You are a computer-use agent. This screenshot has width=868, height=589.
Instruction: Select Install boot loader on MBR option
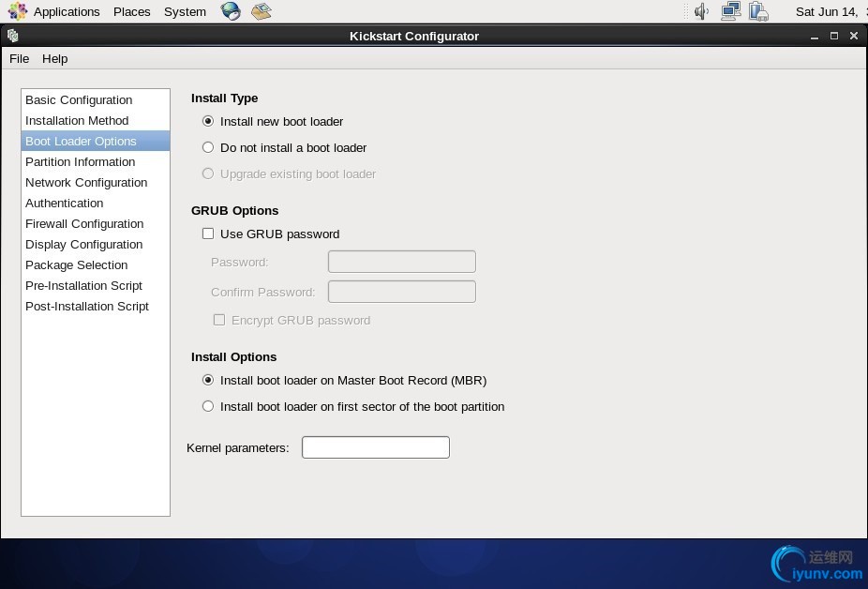(208, 380)
